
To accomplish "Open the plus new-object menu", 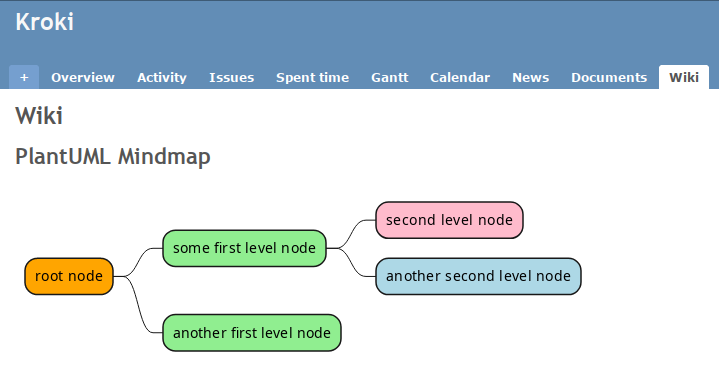I will point(24,77).
